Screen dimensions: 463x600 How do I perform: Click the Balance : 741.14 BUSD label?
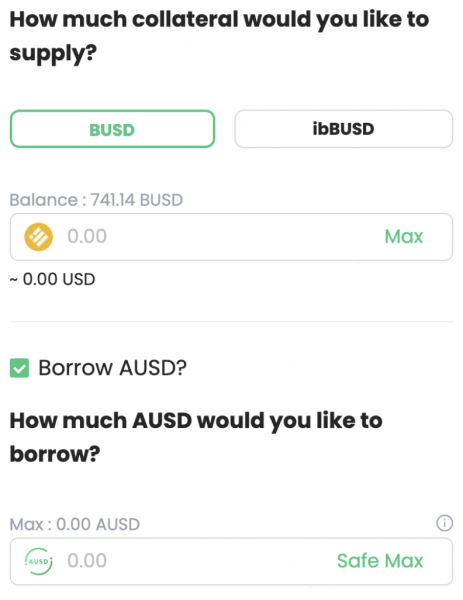96,200
